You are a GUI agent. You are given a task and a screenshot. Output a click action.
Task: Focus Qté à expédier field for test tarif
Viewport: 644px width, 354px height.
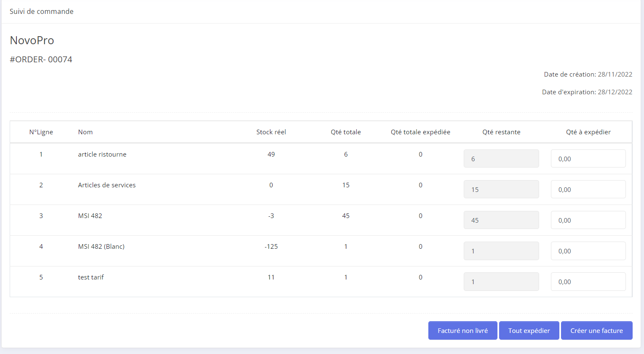tap(588, 282)
